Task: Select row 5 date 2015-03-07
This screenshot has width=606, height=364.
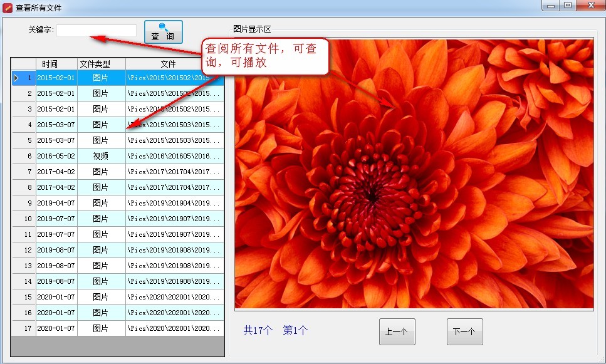Action: [x=56, y=140]
